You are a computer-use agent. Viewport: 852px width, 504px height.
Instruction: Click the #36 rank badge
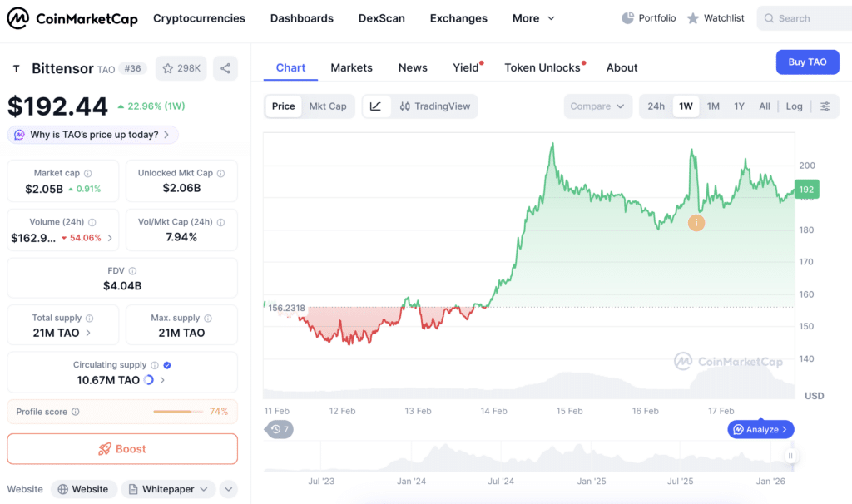132,68
